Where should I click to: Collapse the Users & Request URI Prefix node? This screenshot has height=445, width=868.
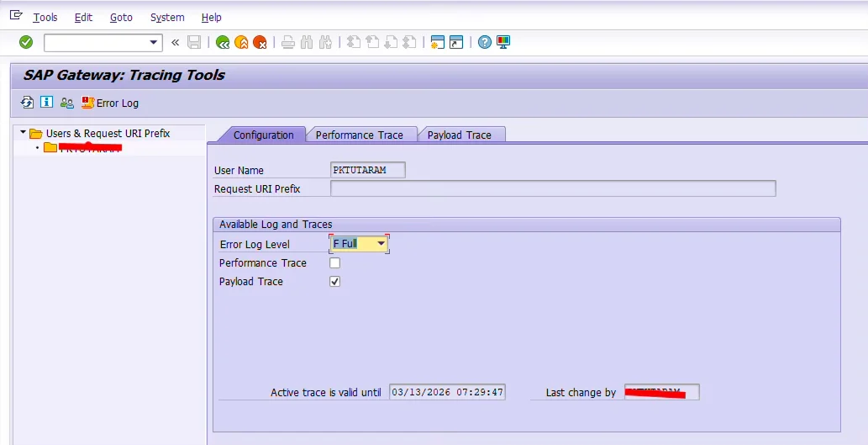pyautogui.click(x=23, y=132)
